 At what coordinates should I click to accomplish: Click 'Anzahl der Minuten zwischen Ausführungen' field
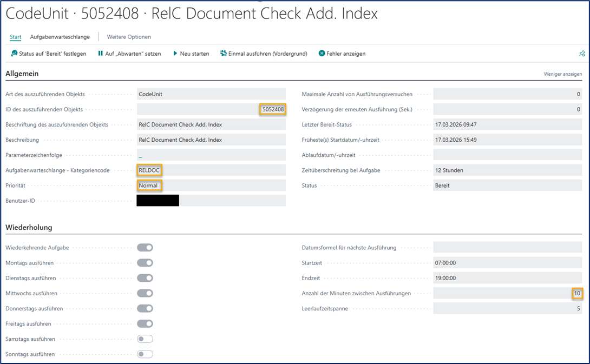507,293
